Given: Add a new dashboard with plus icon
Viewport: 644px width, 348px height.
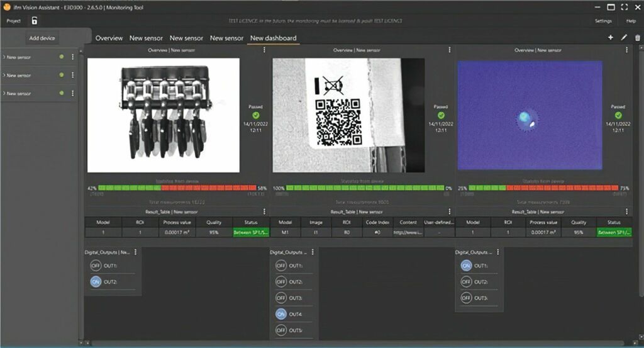Looking at the screenshot, I should coord(610,37).
